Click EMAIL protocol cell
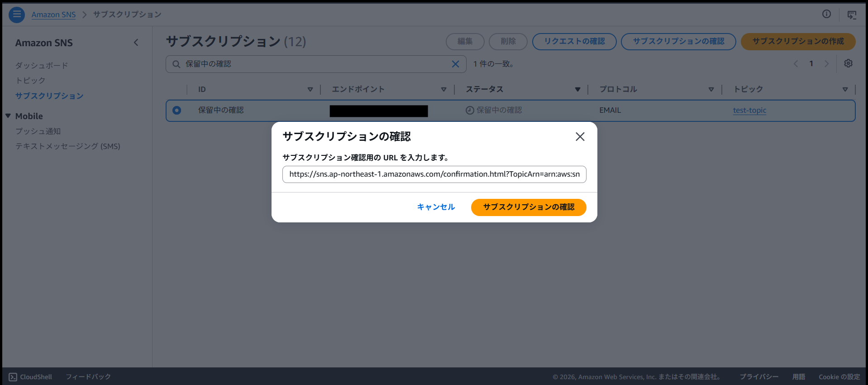 point(610,110)
